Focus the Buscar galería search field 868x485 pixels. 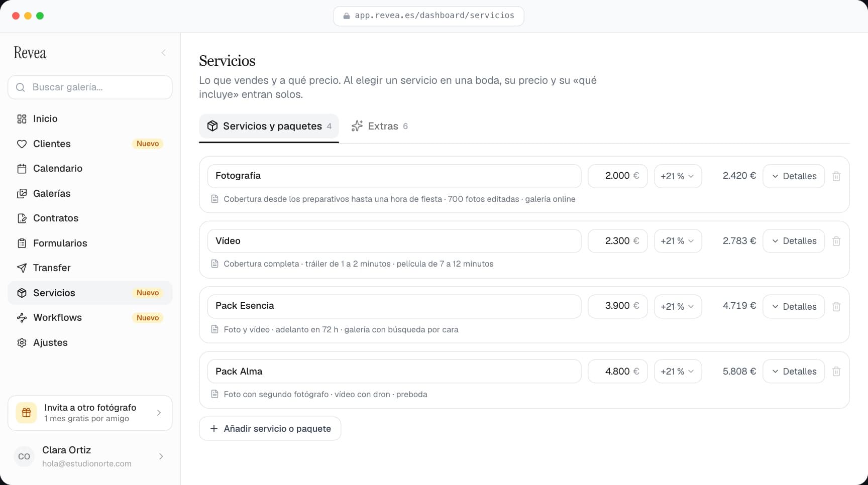90,87
